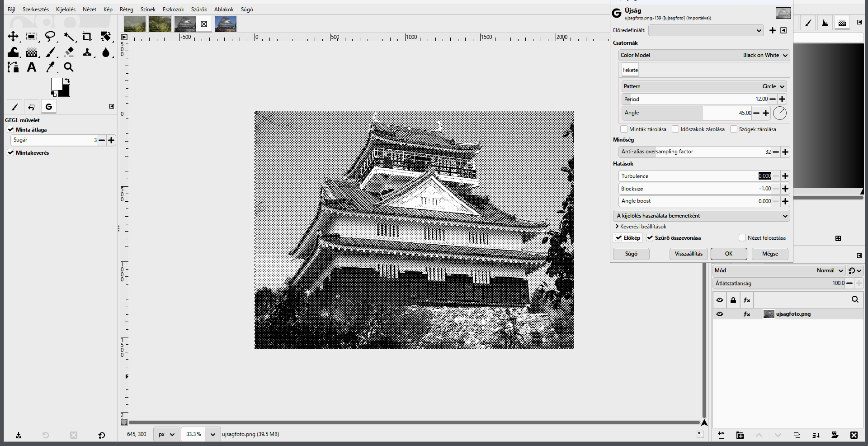Select the Gradient tool

point(32,52)
